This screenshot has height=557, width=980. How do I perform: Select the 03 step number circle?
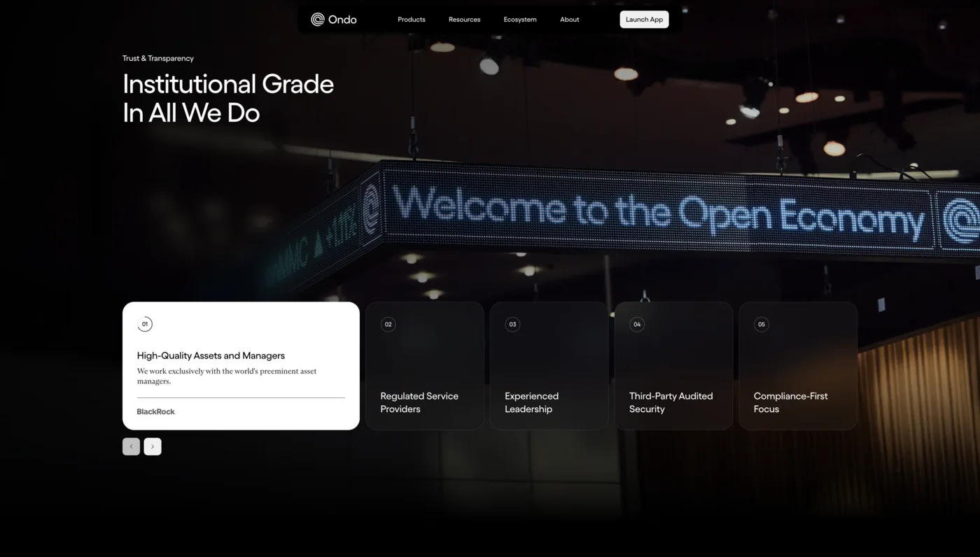[512, 324]
